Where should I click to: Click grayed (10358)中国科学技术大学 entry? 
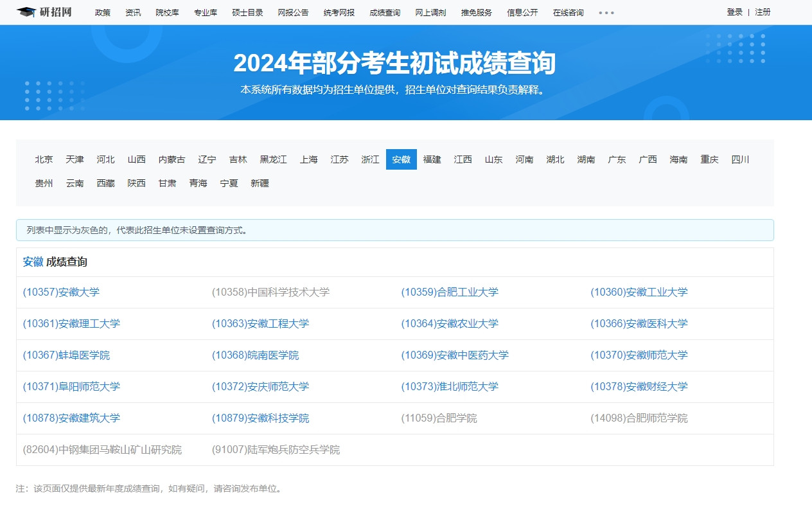[x=271, y=292]
